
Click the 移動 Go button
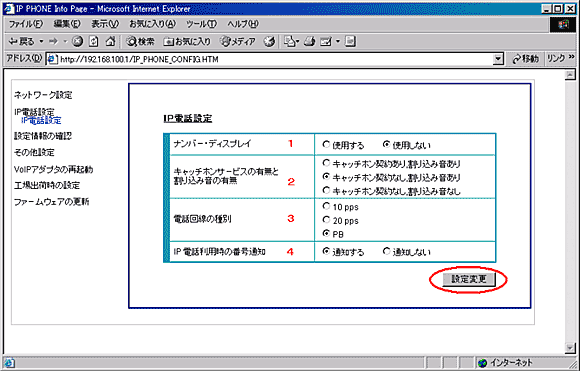(x=526, y=59)
